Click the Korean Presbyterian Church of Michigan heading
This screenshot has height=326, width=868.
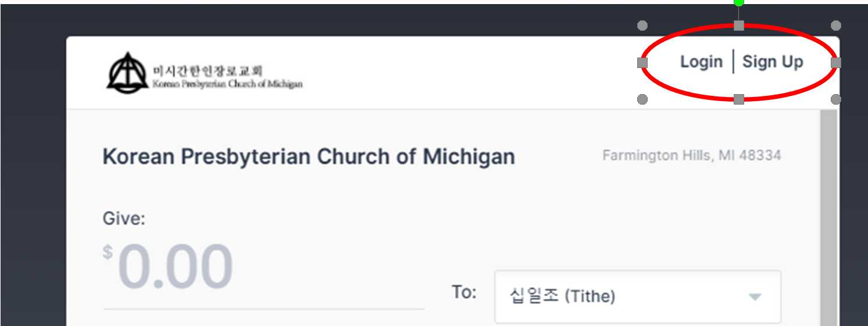[x=309, y=157]
